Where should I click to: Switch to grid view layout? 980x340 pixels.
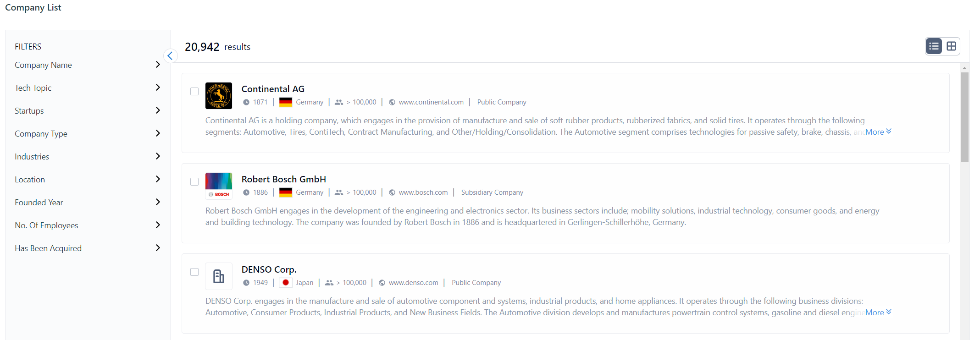(951, 46)
